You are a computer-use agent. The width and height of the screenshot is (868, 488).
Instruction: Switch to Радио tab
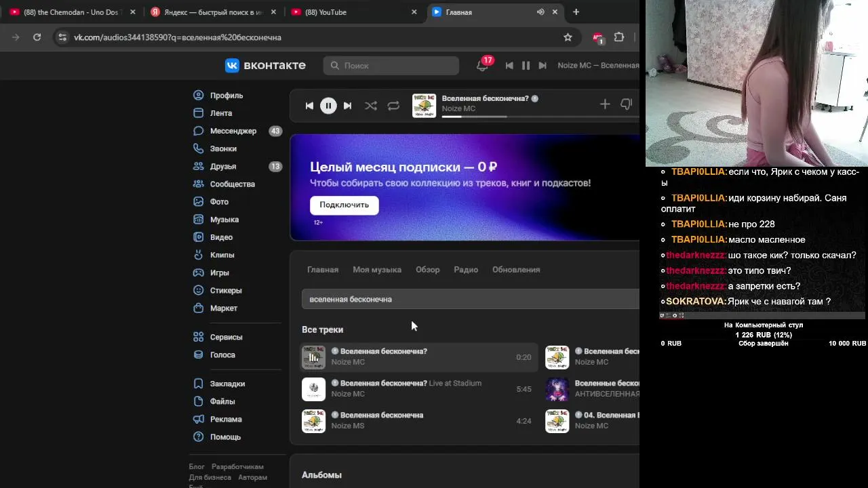click(x=466, y=270)
